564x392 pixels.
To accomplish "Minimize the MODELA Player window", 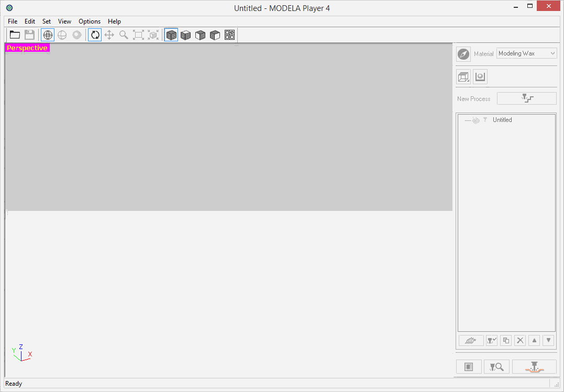I will [x=516, y=6].
